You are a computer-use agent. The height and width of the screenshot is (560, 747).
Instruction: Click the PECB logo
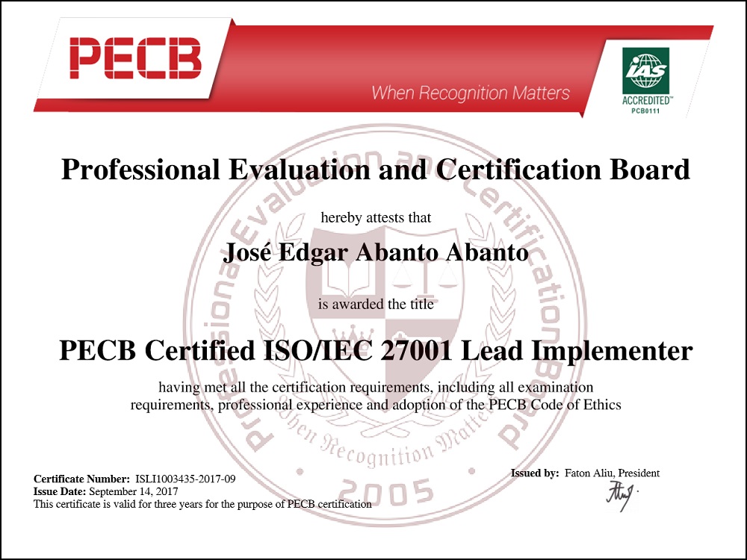(135, 58)
